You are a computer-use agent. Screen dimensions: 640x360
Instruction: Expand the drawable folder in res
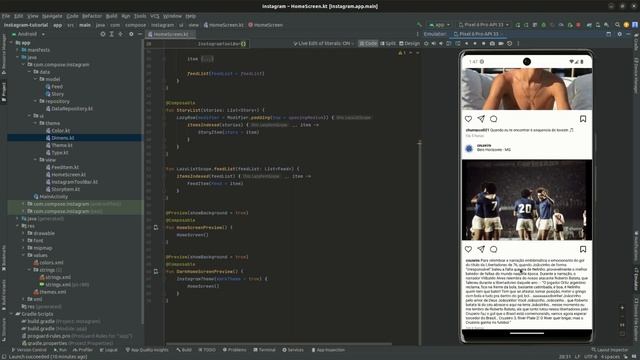24,233
